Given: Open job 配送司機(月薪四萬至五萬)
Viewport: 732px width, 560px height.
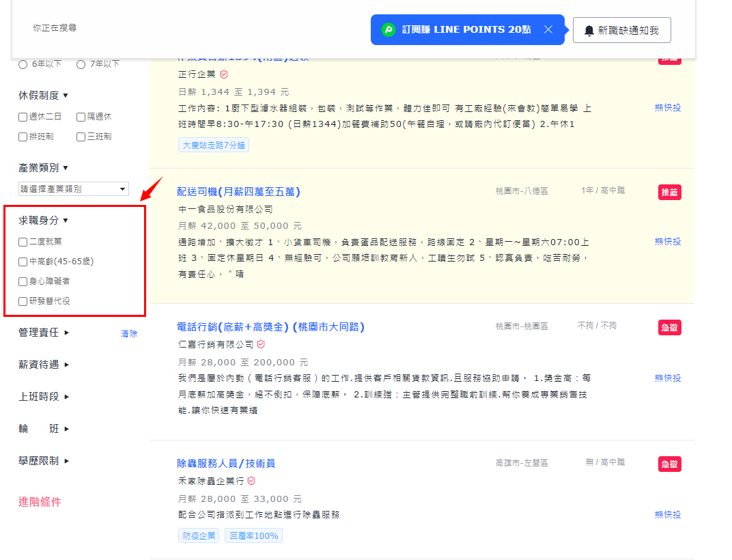Looking at the screenshot, I should click(x=238, y=191).
